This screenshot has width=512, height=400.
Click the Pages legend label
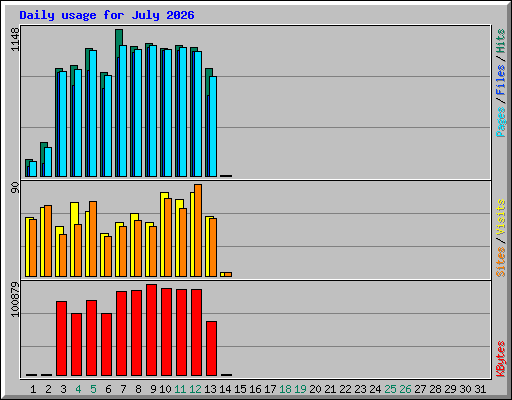click(501, 122)
